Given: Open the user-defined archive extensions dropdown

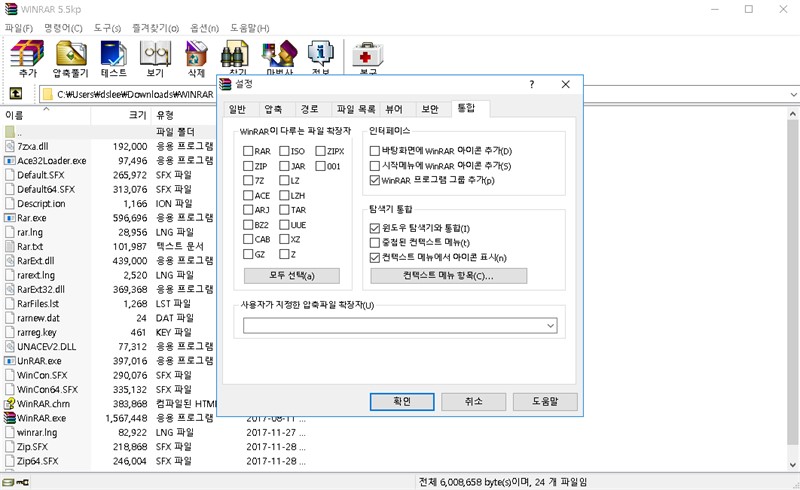Looking at the screenshot, I should pyautogui.click(x=550, y=326).
